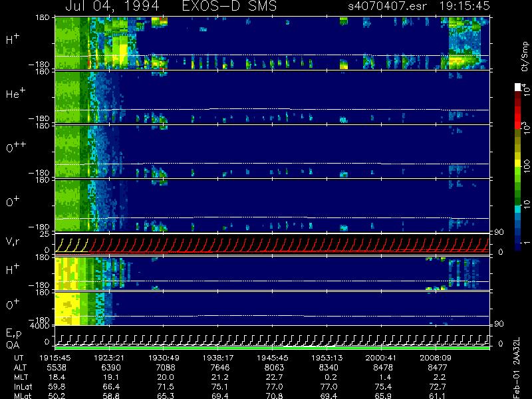Click ALT value '8478'
Image resolution: width=532 pixels, height=399 pixels.
tap(383, 368)
